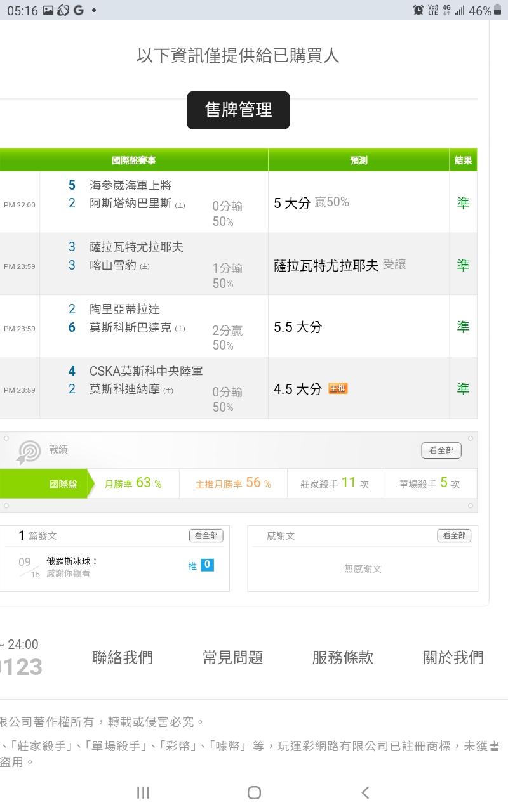Open the 俄羅斯冰球 post
The height and width of the screenshot is (812, 508).
[72, 561]
